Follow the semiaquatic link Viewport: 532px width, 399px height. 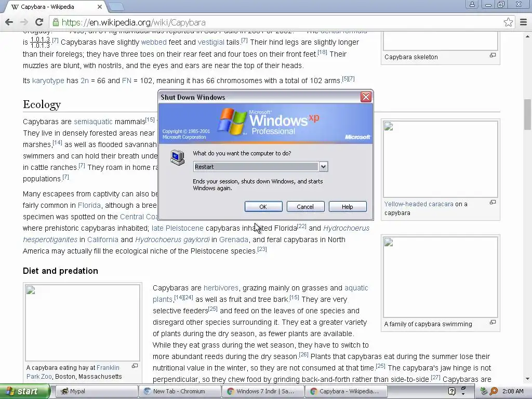(x=93, y=122)
